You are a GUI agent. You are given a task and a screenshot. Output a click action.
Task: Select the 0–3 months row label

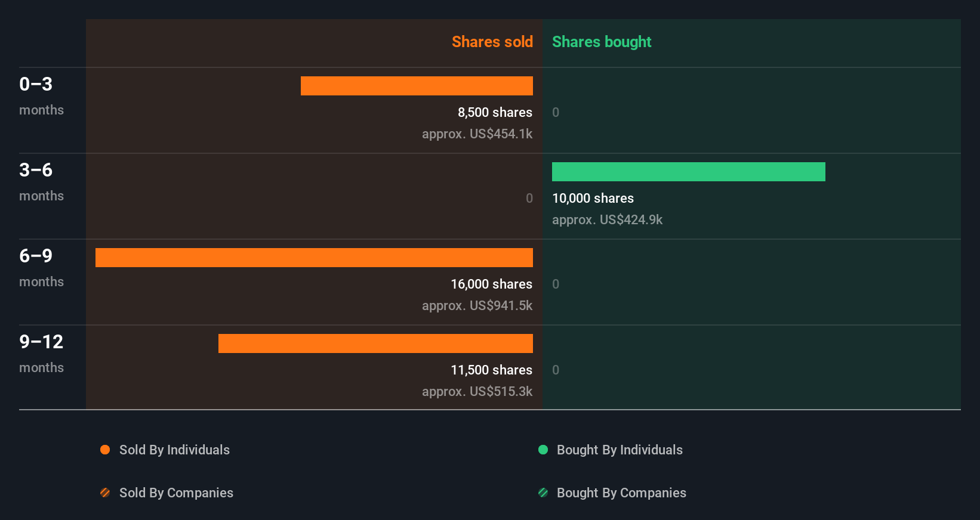pyautogui.click(x=41, y=95)
